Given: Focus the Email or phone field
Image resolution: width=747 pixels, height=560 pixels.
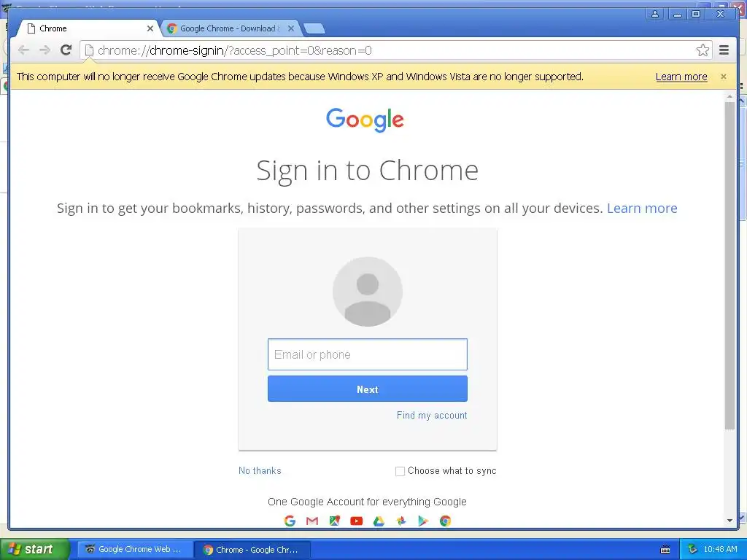Looking at the screenshot, I should coord(368,354).
